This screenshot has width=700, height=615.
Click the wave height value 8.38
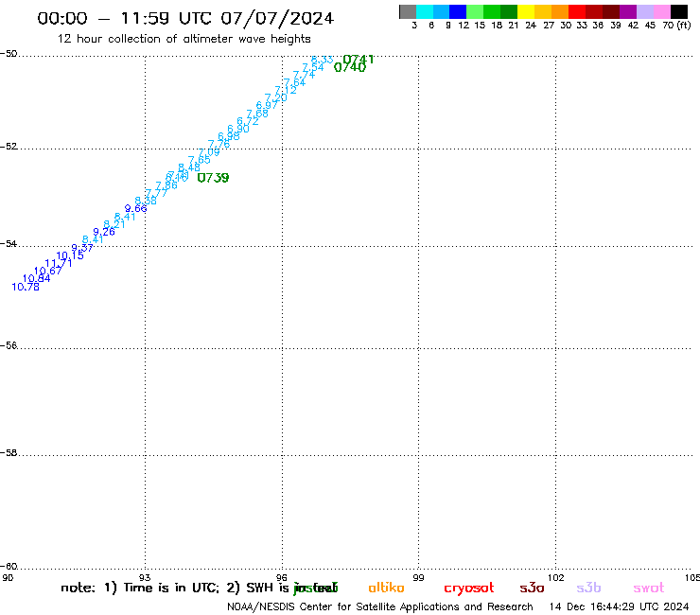tap(146, 201)
